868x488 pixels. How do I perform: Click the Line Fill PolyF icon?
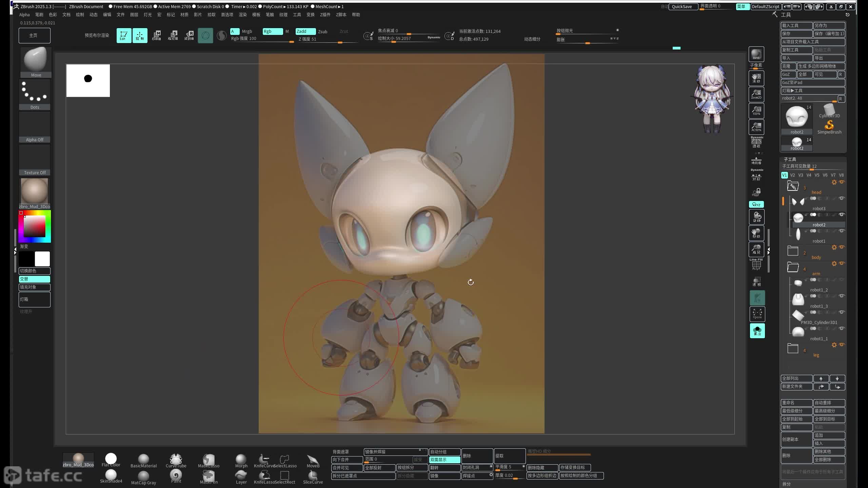click(756, 264)
